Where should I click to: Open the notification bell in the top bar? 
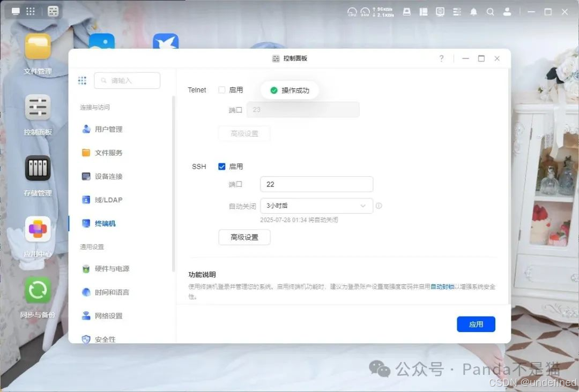point(473,11)
